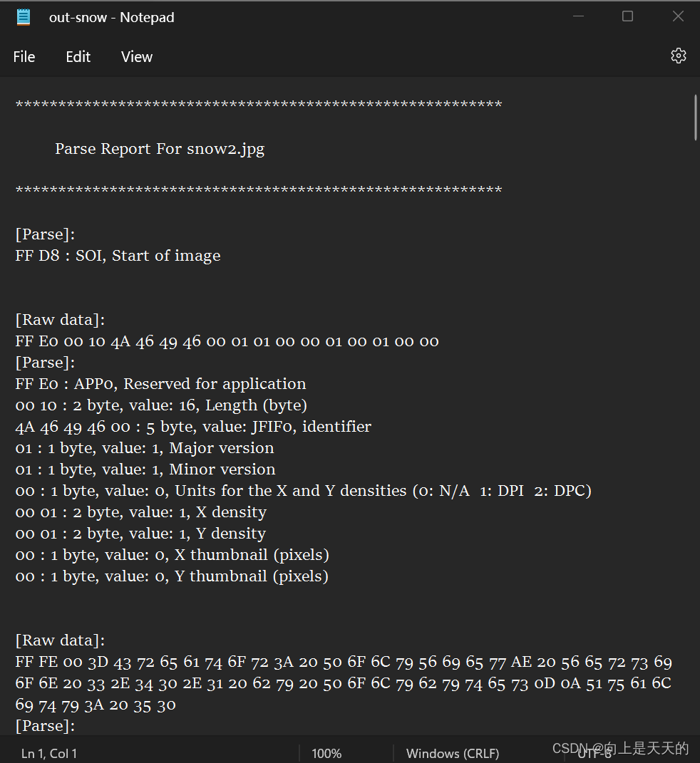700x763 pixels.
Task: Click the raw data line starting 'FF FE 00 3D'
Action: click(344, 663)
